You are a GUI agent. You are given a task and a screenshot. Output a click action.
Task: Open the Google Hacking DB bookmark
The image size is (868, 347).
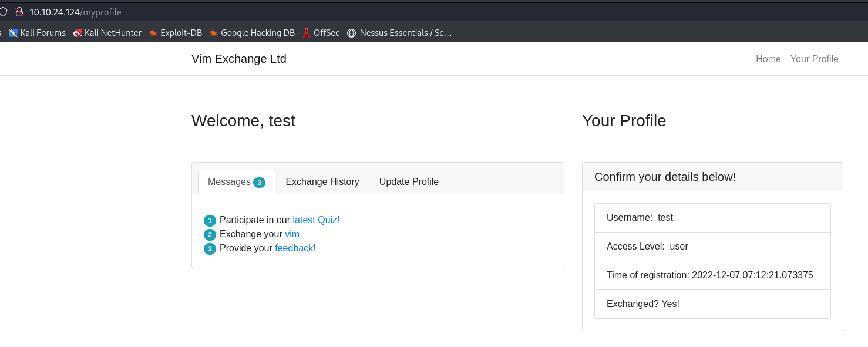(x=252, y=33)
